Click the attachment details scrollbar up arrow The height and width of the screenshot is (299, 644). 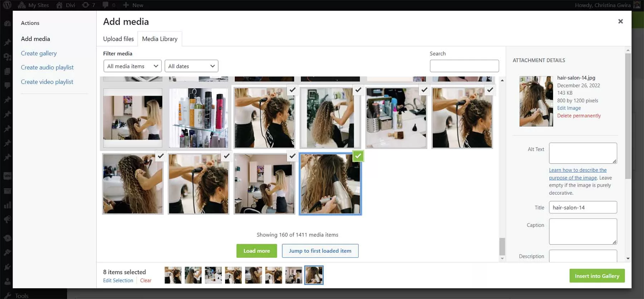pos(628,50)
